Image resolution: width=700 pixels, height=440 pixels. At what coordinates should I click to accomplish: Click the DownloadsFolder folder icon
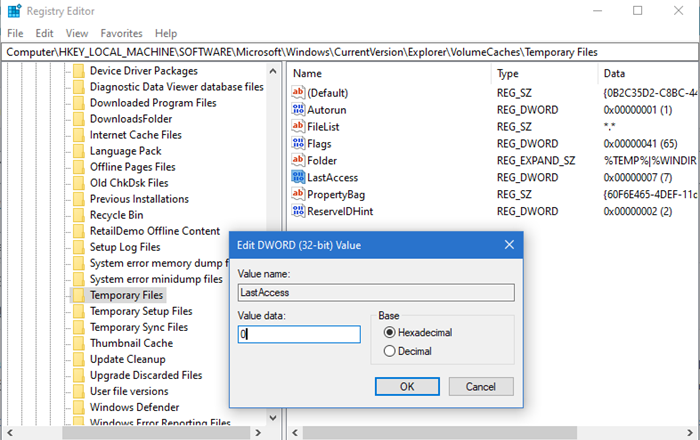79,119
